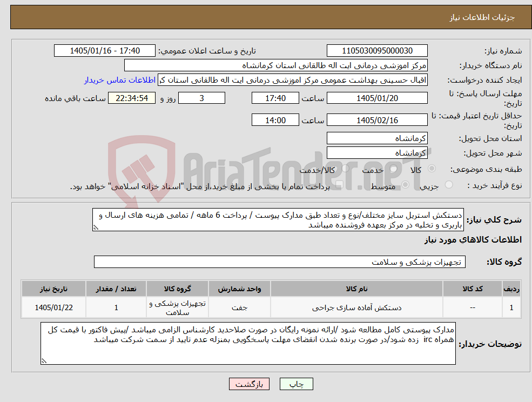
Task: Click the response deadline time 17:40
Action: [x=275, y=98]
